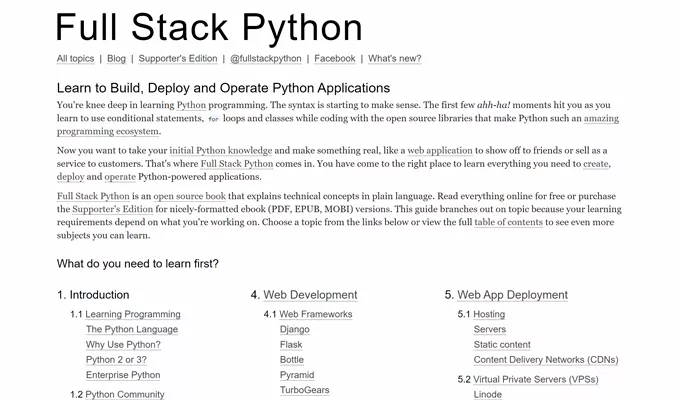
Task: Open Enterprise Python page
Action: (x=123, y=375)
